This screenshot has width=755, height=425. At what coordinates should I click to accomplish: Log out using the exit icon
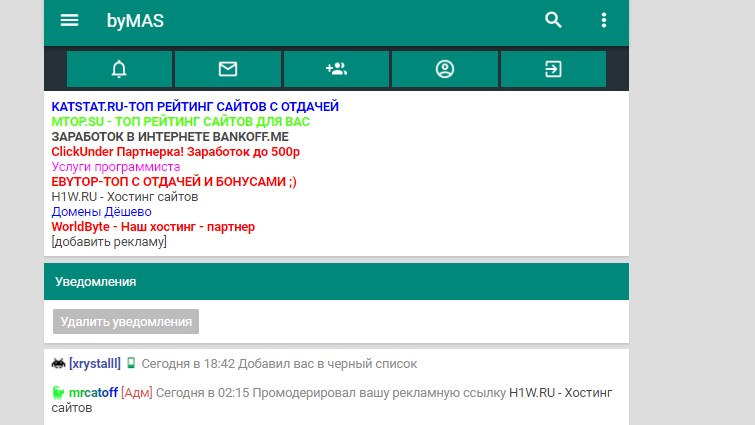553,69
